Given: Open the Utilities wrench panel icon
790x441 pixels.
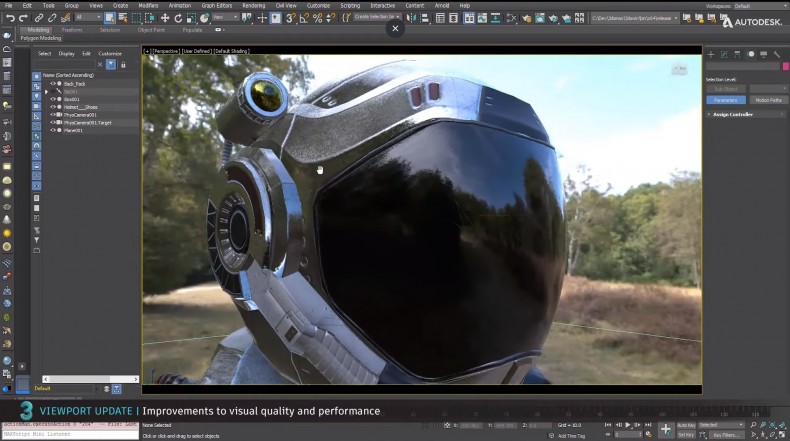Looking at the screenshot, I should pos(777,54).
